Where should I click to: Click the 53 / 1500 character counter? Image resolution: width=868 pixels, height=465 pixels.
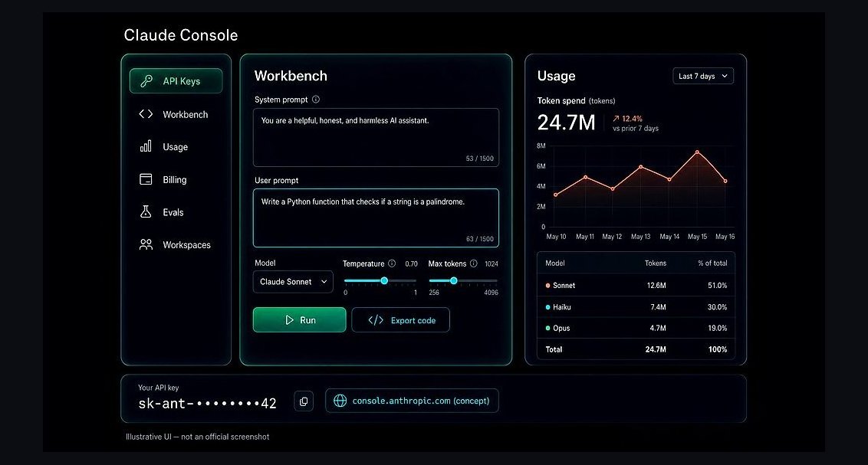[479, 159]
